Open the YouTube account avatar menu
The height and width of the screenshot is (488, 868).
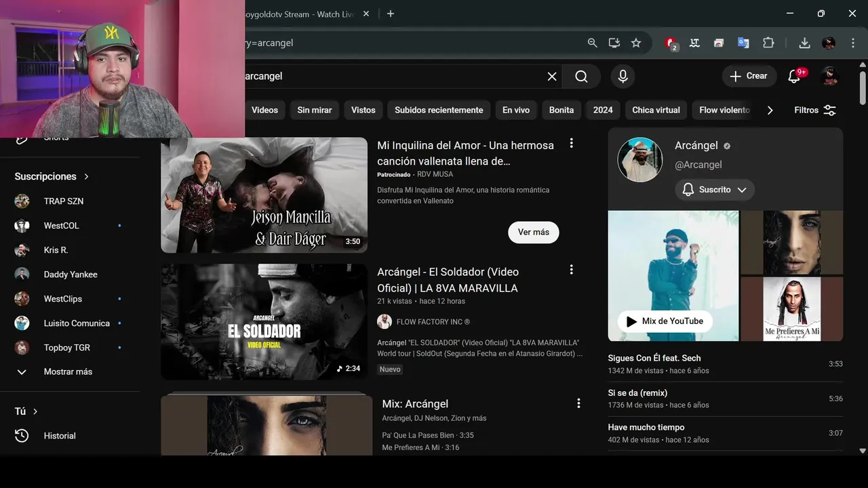tap(829, 76)
